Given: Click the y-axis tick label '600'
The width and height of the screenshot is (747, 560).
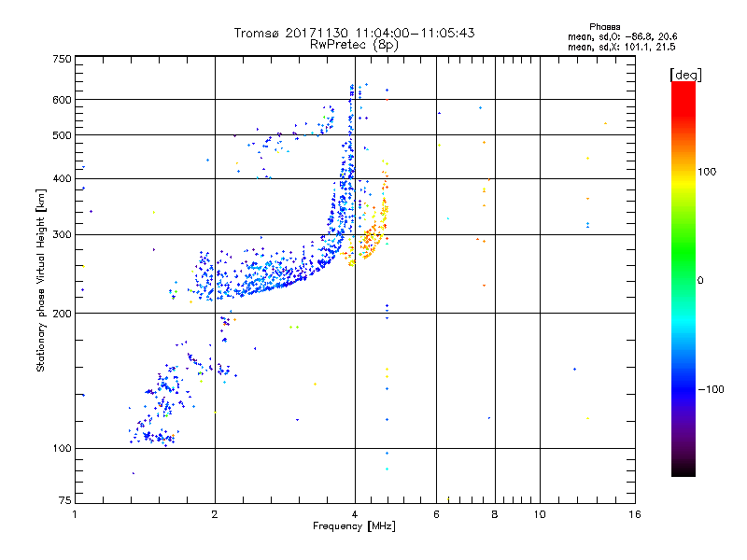Looking at the screenshot, I should (62, 100).
